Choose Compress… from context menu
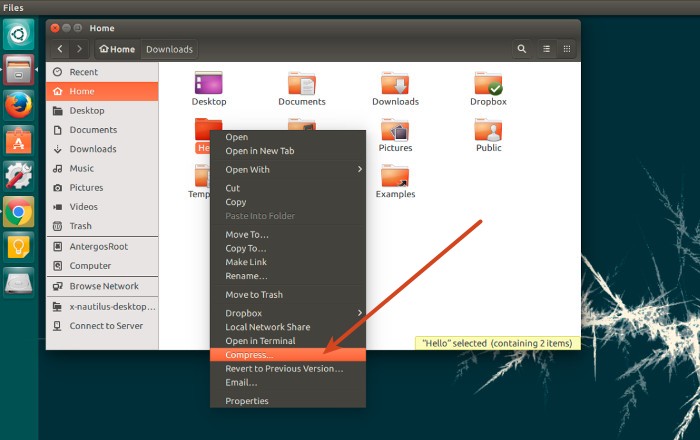 click(x=288, y=355)
